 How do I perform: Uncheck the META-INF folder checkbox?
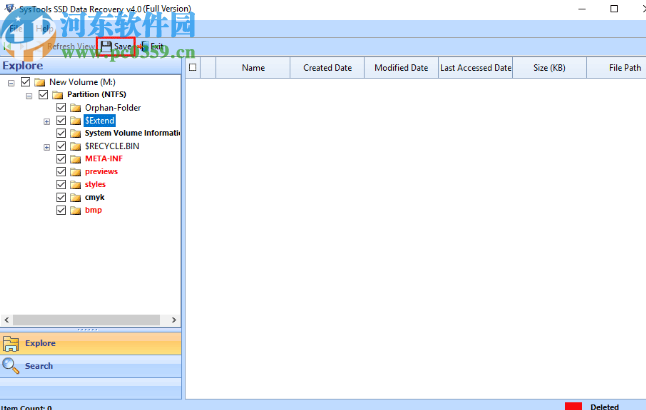coord(61,159)
